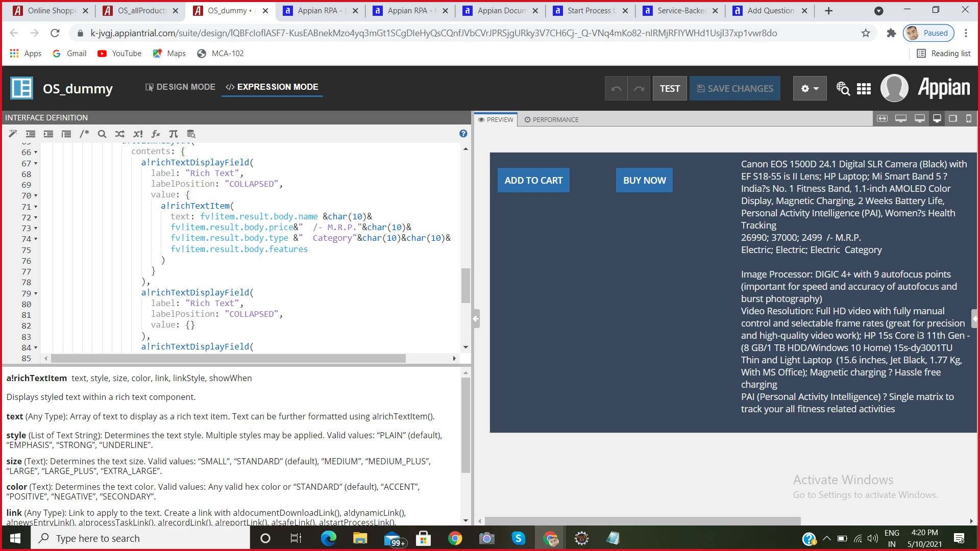Click the shuffle arrows icon in editor toolbar
Viewport: 980px width, 551px height.
[120, 134]
